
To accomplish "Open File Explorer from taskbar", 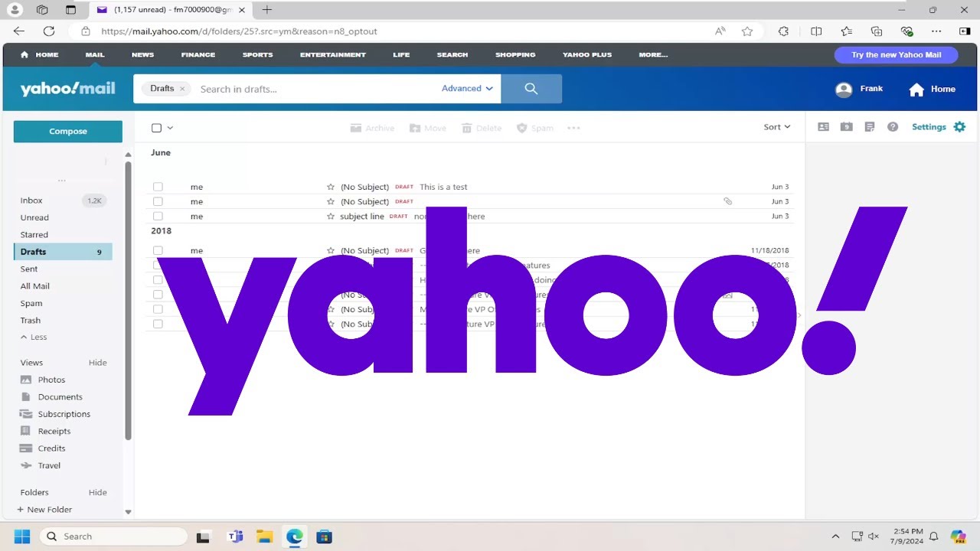I will tap(264, 536).
